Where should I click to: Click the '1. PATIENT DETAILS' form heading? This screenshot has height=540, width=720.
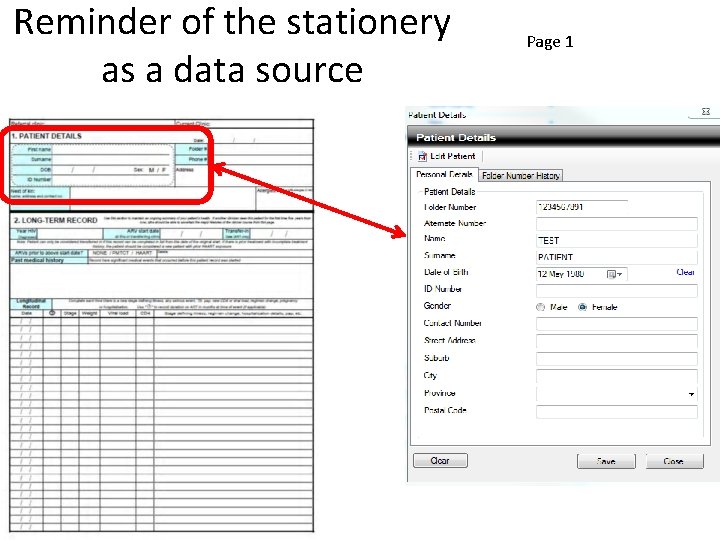[46, 136]
